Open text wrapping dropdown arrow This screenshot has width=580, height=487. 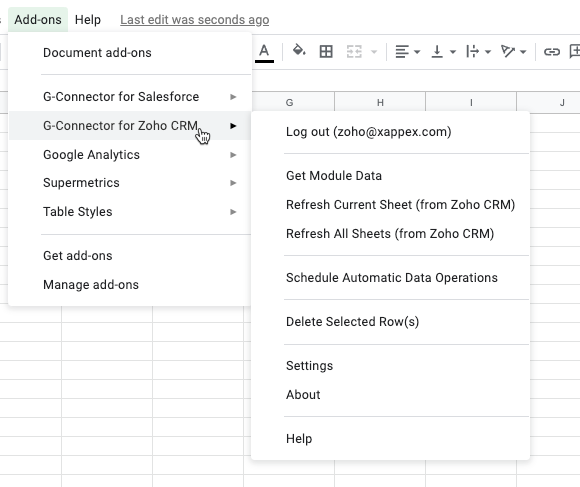[488, 52]
